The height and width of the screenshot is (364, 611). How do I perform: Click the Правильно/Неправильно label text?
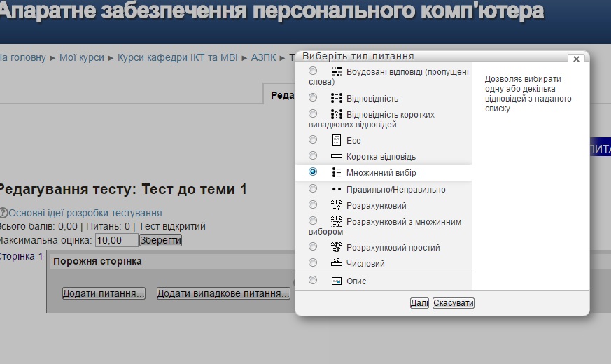point(396,190)
